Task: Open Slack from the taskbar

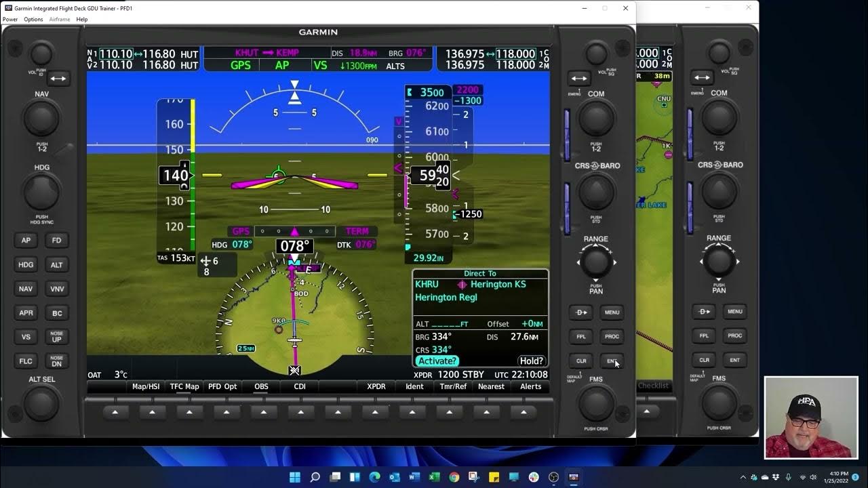Action: point(534,477)
